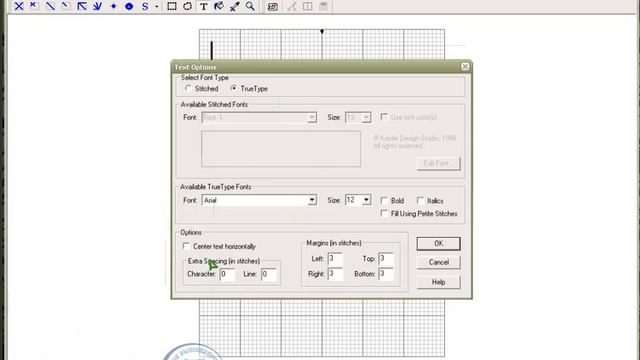
Task: Select the color picker eyedropper tool
Action: [x=235, y=6]
